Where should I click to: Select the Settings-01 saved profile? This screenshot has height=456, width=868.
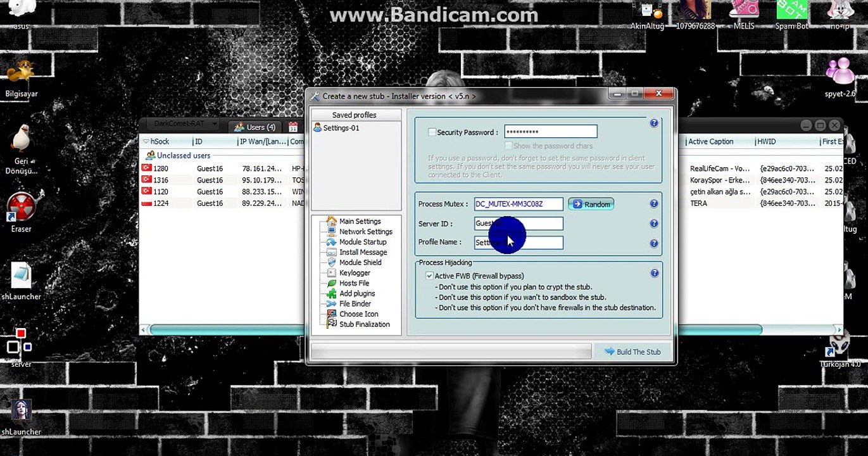click(x=336, y=128)
